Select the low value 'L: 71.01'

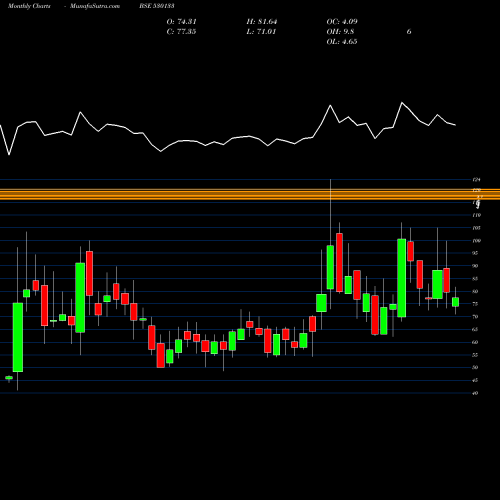point(261,32)
